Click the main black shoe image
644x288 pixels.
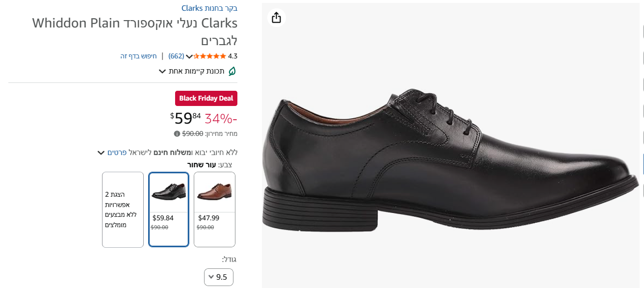tap(450, 162)
